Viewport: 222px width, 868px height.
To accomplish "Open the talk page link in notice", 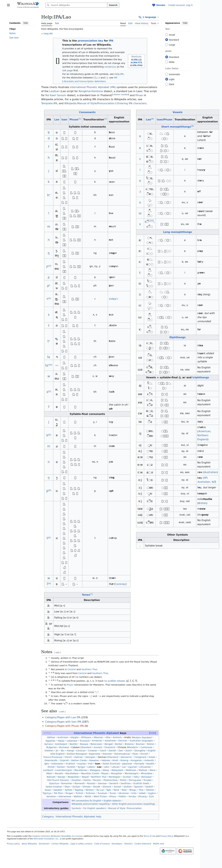I will (67, 70).
